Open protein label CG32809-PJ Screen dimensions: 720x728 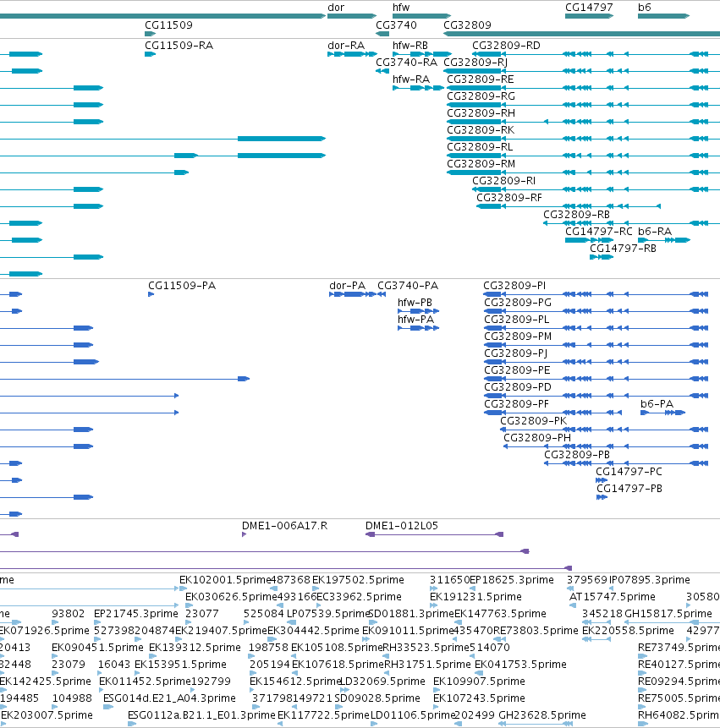pyautogui.click(x=515, y=353)
